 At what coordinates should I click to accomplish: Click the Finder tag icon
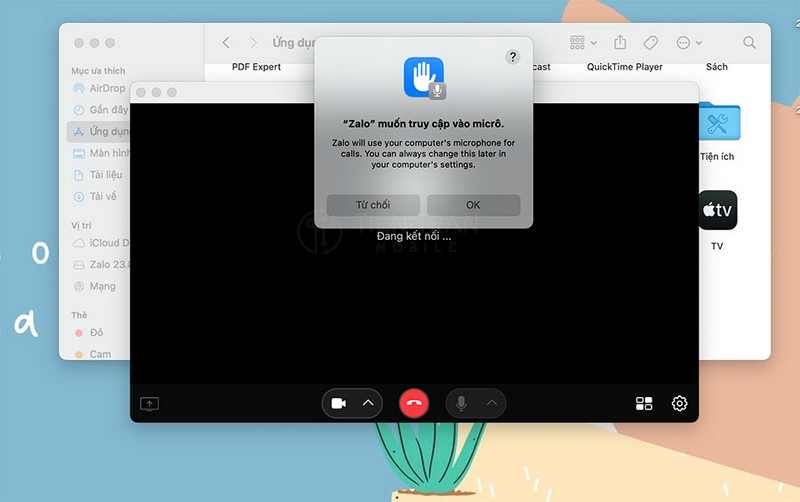[x=650, y=43]
